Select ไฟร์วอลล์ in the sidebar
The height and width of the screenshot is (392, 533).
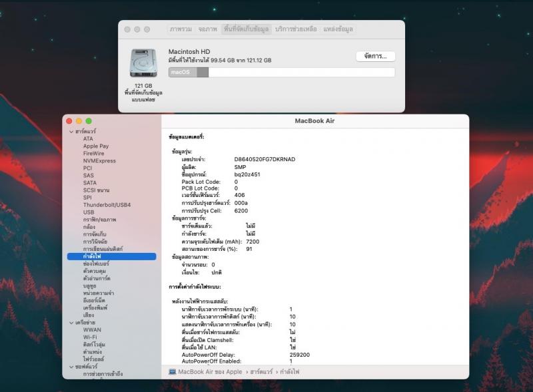[x=93, y=359]
